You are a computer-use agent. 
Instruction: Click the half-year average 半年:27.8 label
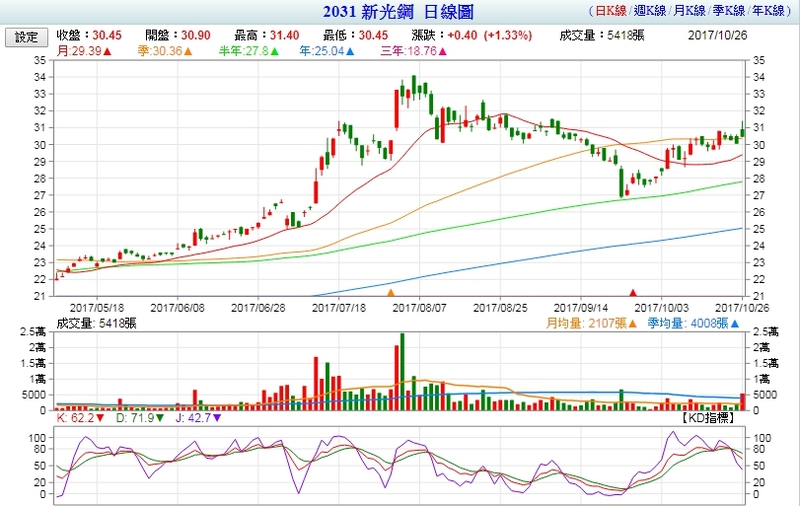pyautogui.click(x=249, y=51)
